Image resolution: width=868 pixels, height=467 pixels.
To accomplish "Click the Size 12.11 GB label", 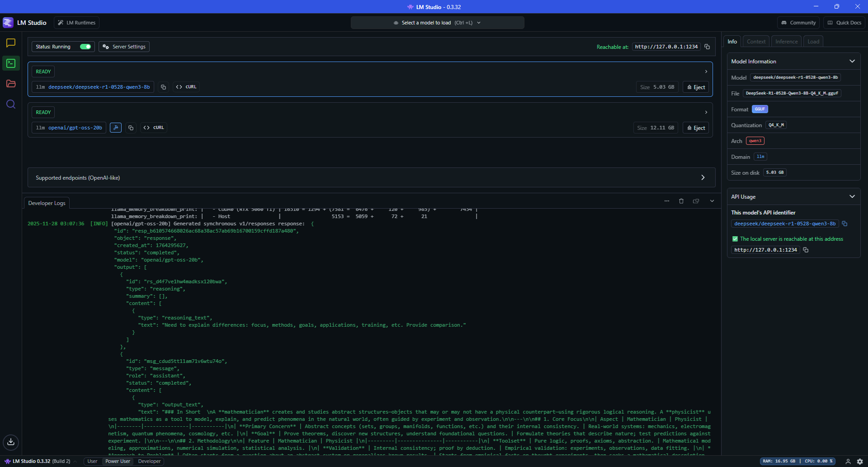I will 656,128.
